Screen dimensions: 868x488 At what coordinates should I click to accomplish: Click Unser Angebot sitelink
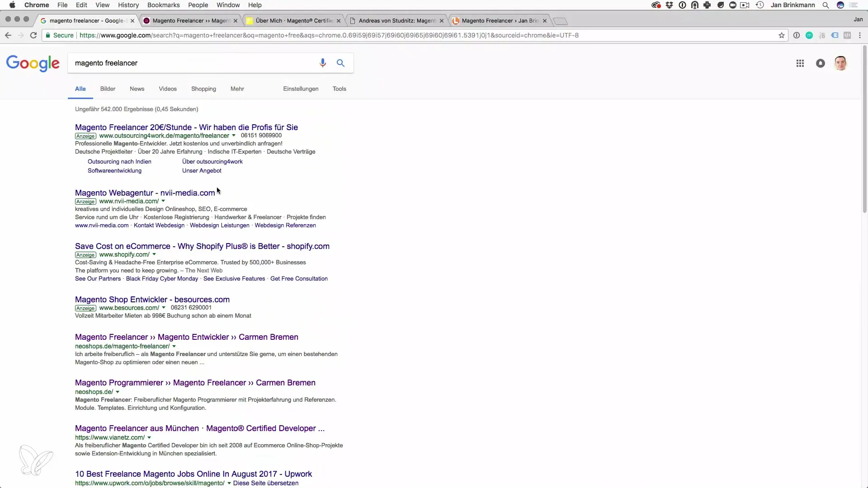pyautogui.click(x=202, y=171)
